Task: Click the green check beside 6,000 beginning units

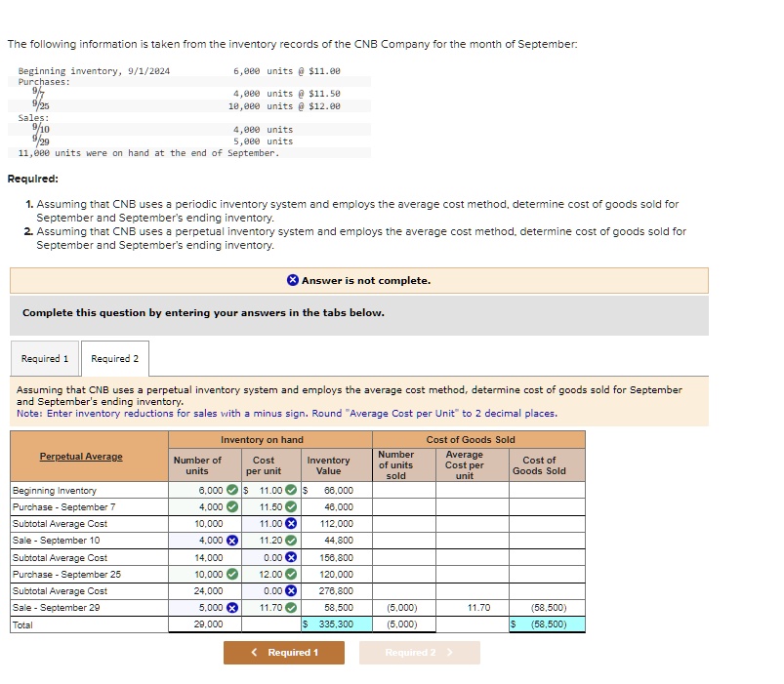Action: pyautogui.click(x=232, y=490)
